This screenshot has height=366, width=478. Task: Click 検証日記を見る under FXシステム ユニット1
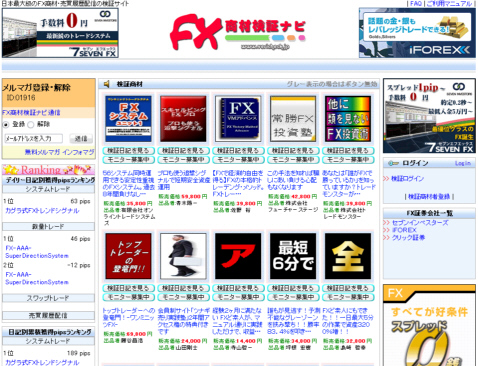[128, 151]
